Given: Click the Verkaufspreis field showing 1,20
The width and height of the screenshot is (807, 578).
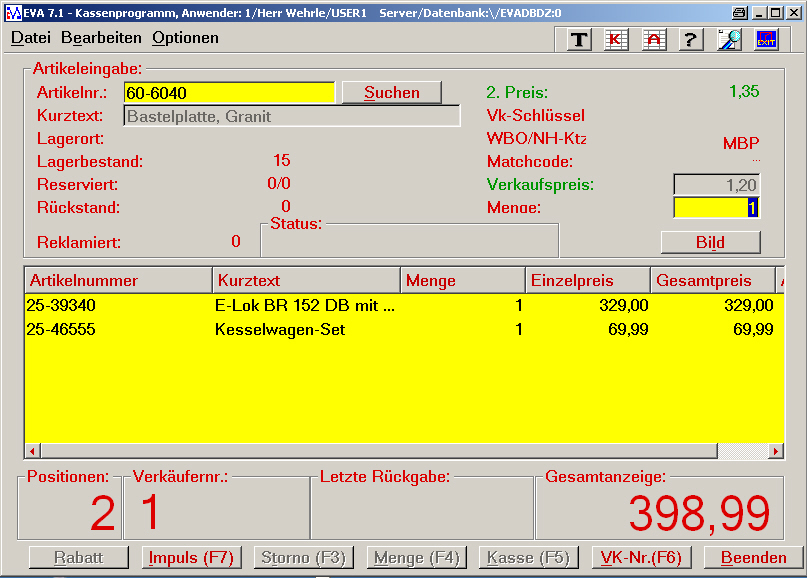Looking at the screenshot, I should (716, 185).
